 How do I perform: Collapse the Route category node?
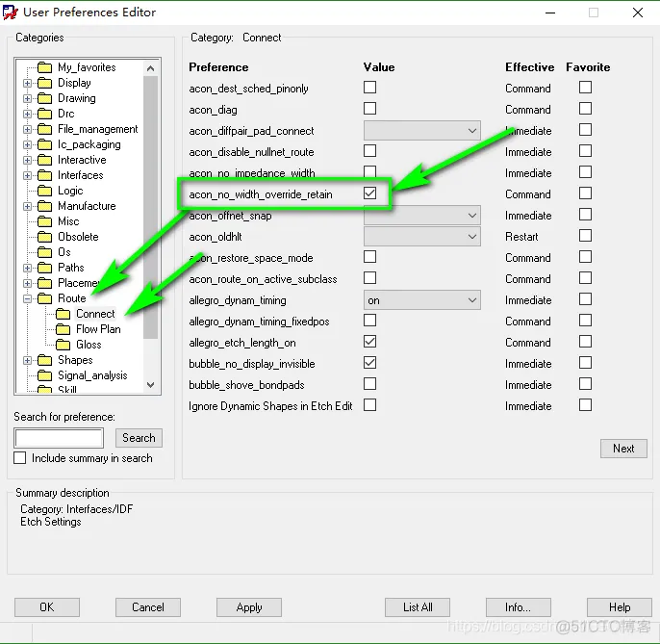pyautogui.click(x=27, y=299)
